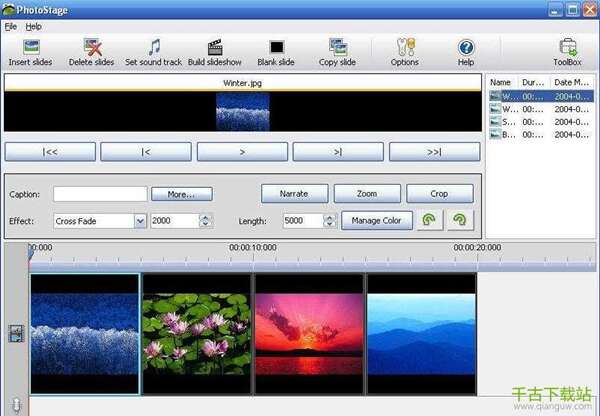
Task: Maximize the PhotoStage window
Action: [572, 10]
